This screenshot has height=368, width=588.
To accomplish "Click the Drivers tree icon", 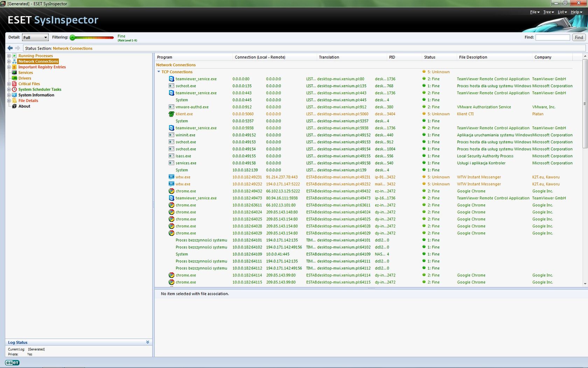I will pyautogui.click(x=14, y=78).
